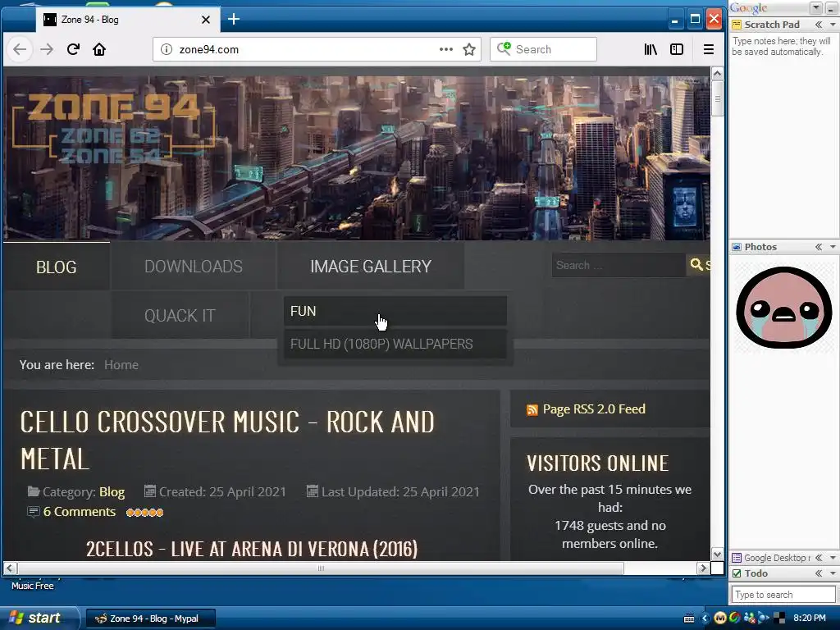Follow the Home breadcrumb link
Viewport: 840px width, 630px height.
[x=121, y=365]
